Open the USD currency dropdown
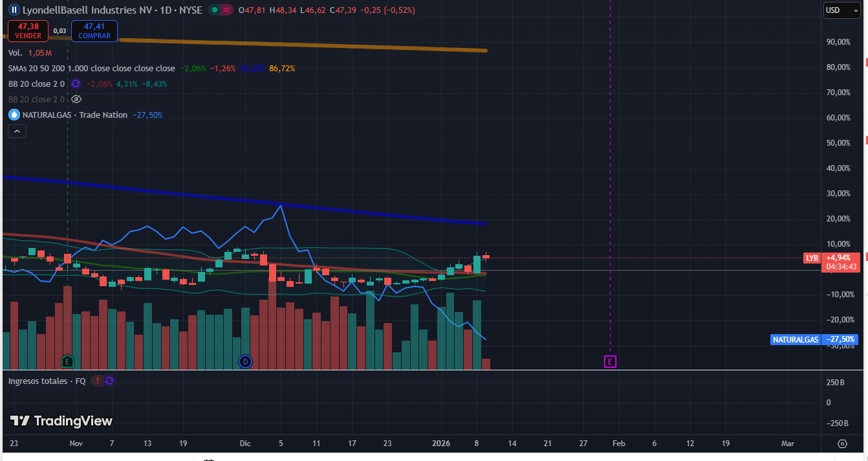868x461 pixels. point(841,10)
